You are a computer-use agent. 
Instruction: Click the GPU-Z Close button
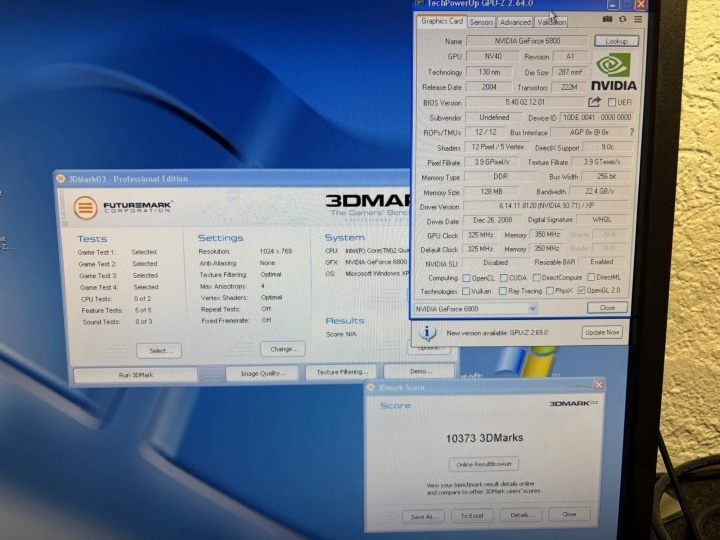click(607, 308)
